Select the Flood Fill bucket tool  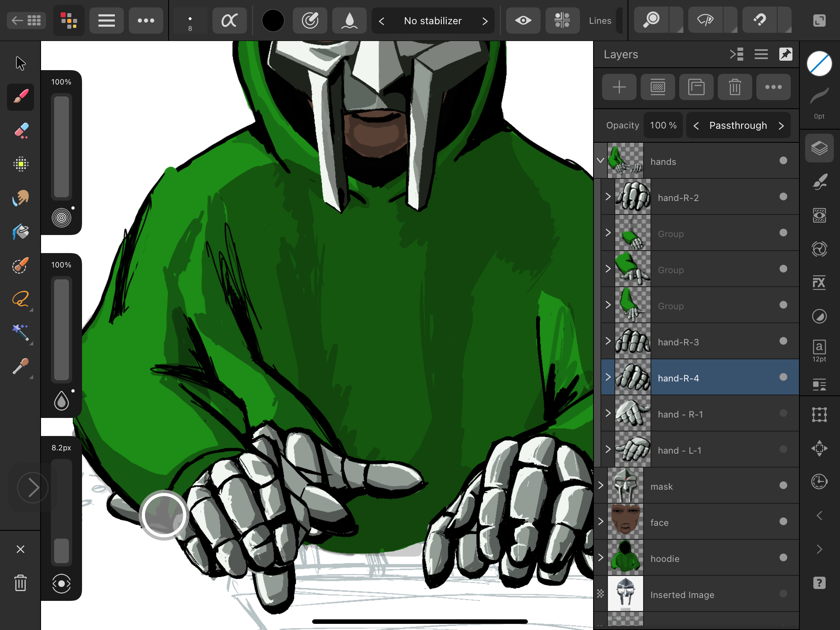coord(20,232)
